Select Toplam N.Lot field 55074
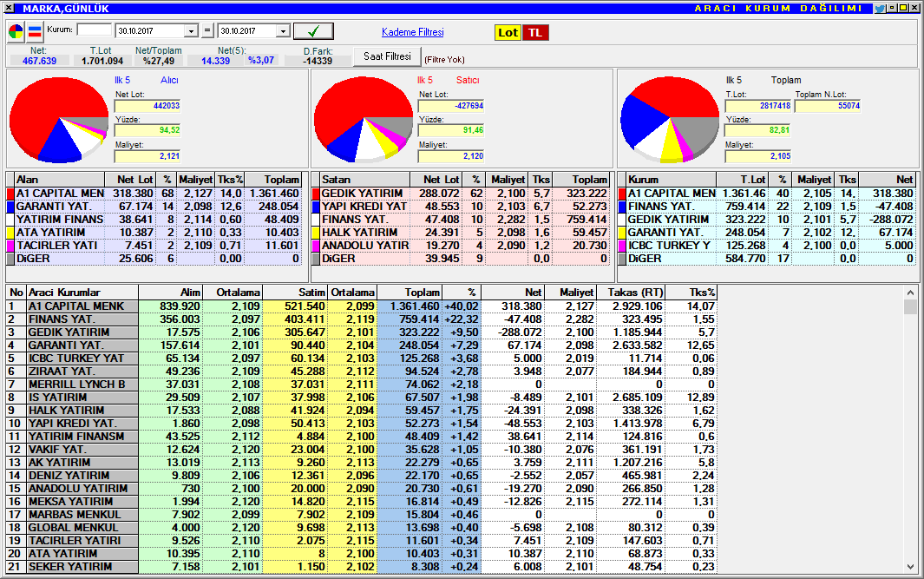Image resolution: width=924 pixels, height=579 pixels. (828, 106)
